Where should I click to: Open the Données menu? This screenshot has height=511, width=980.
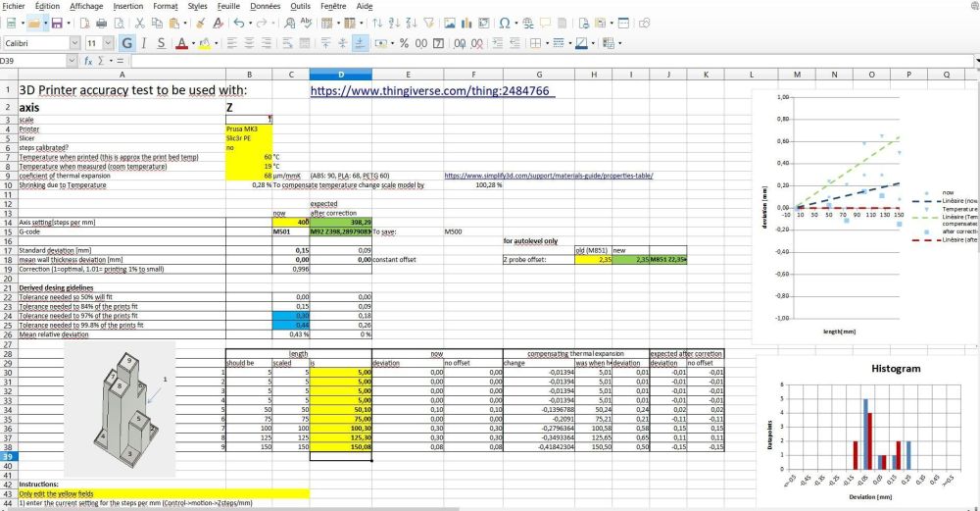coord(265,6)
